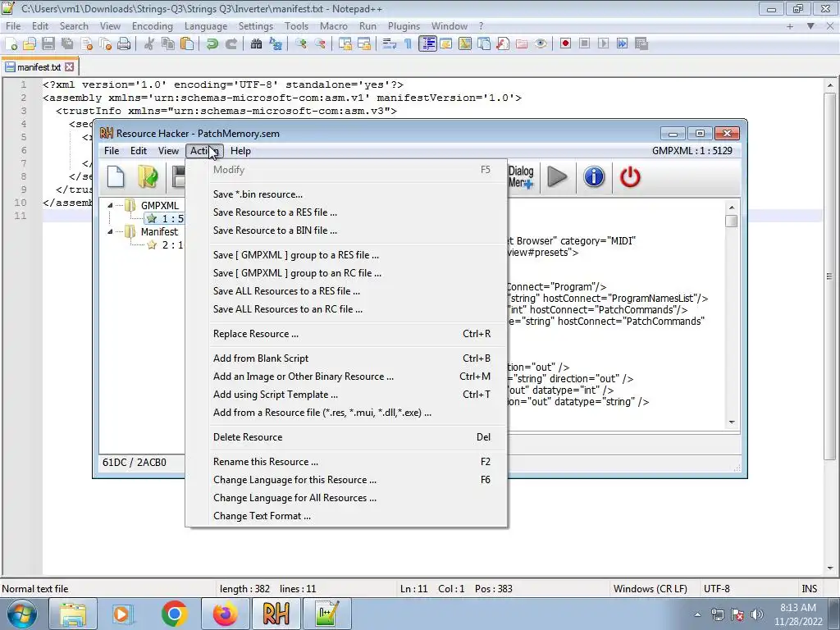Screen dimensions: 840x630
Task: Run macro multiple times icon
Action: 622,43
